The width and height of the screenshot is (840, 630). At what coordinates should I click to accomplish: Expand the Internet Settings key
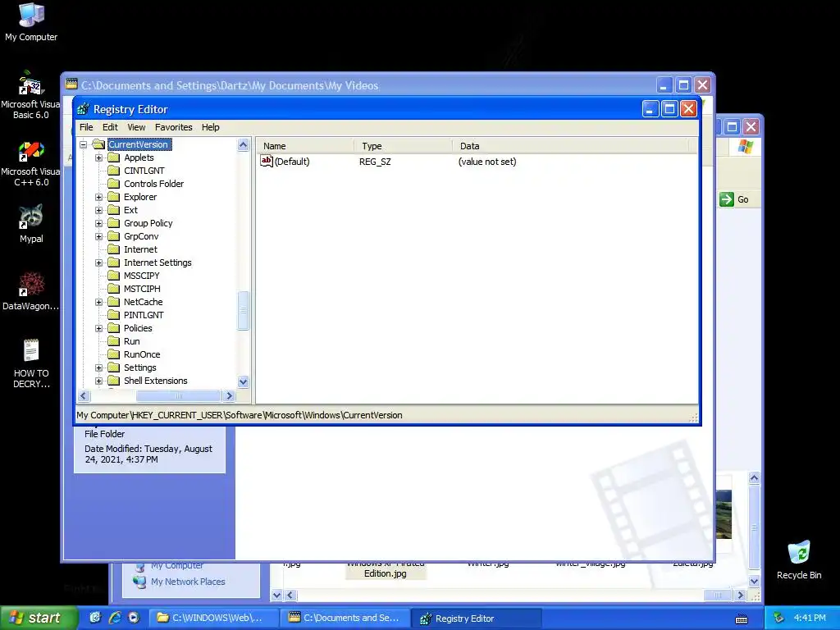99,263
